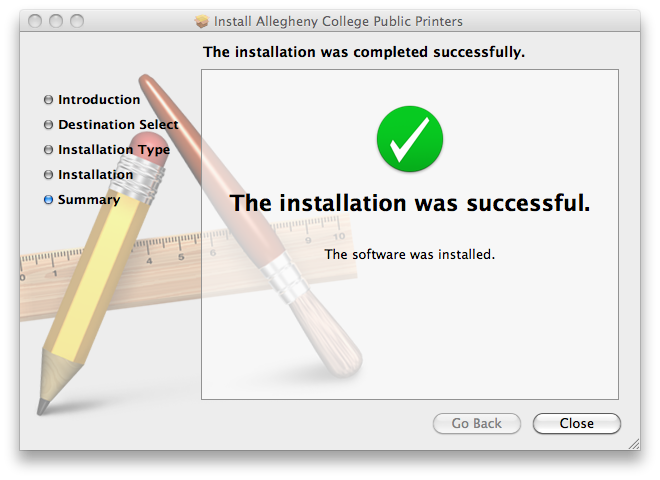Screen dimensions: 660x480
Task: Select the Installation Type step label
Action: click(x=114, y=150)
